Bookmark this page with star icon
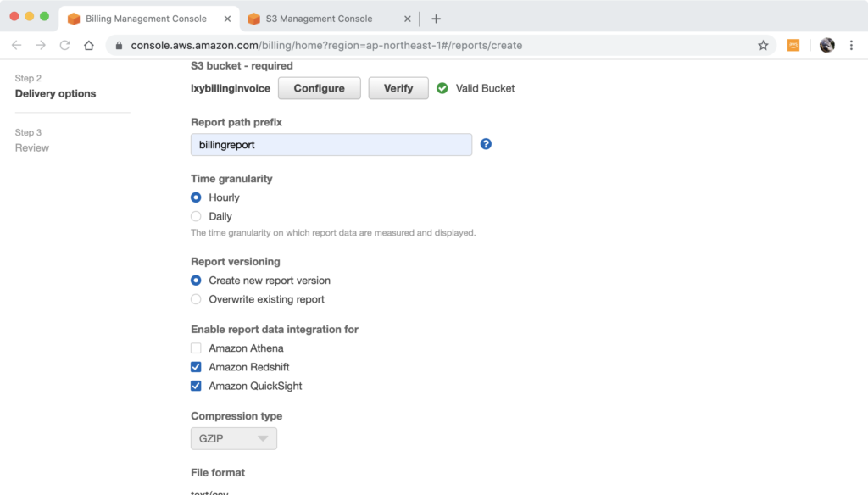 click(x=763, y=46)
